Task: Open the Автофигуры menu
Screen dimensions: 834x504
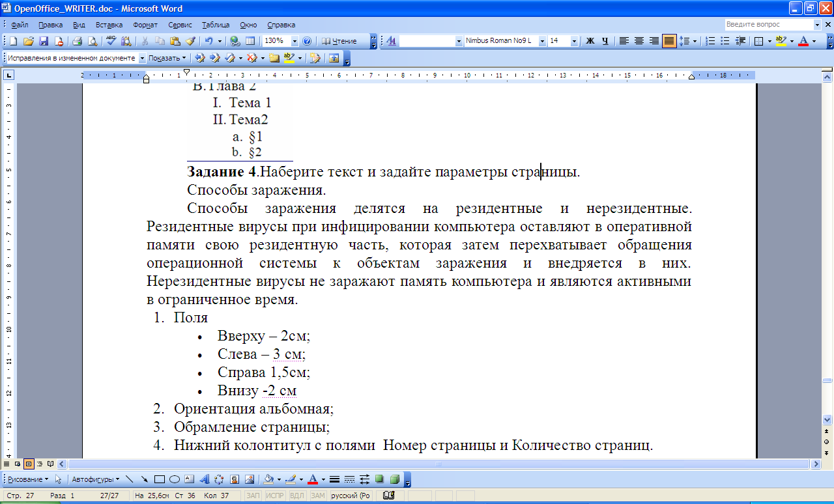Action: [x=95, y=479]
